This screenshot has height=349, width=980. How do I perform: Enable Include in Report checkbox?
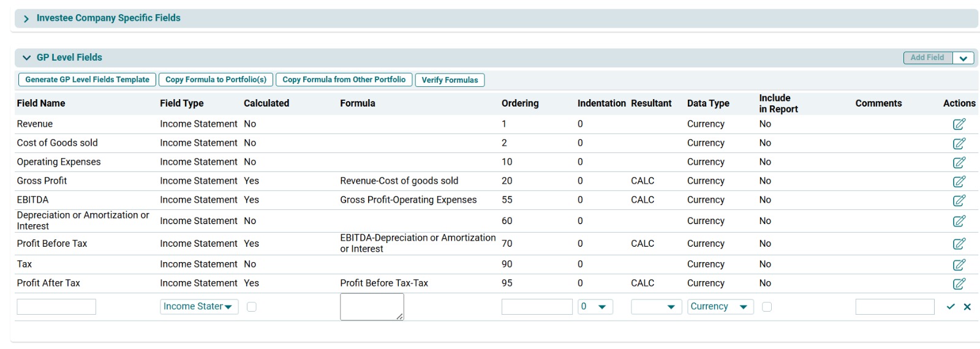pyautogui.click(x=766, y=307)
